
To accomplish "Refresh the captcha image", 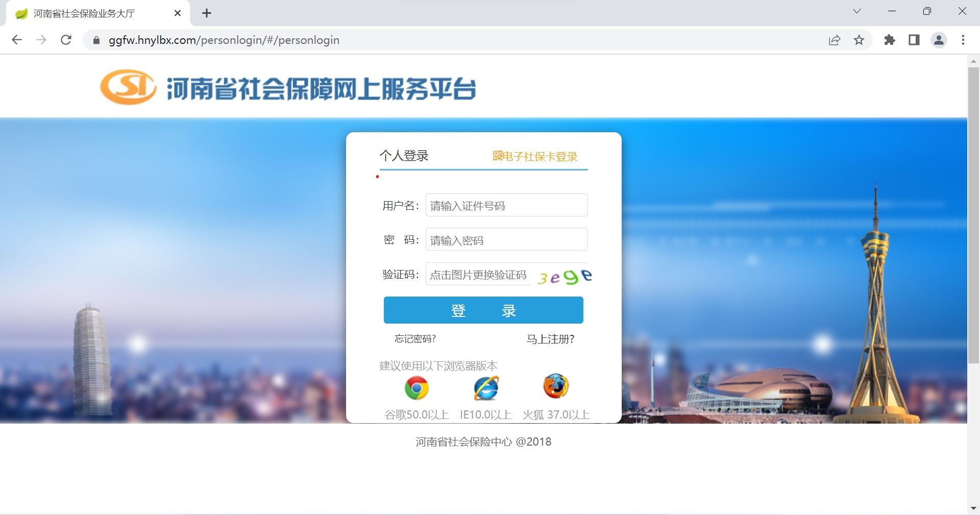I will pos(563,276).
